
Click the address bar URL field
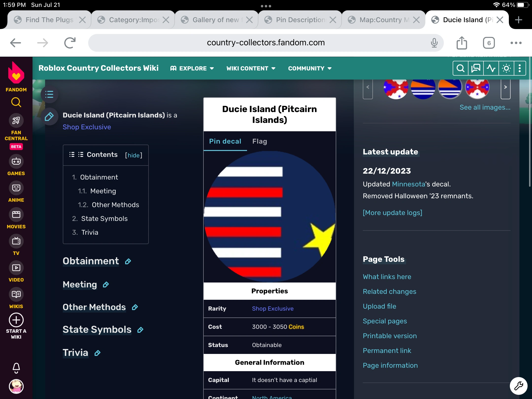click(x=266, y=43)
